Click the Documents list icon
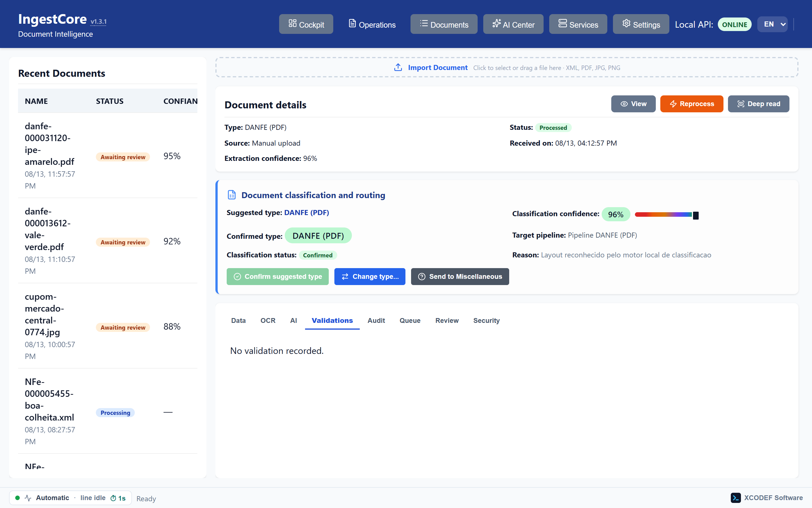The width and height of the screenshot is (812, 508). pyautogui.click(x=424, y=23)
